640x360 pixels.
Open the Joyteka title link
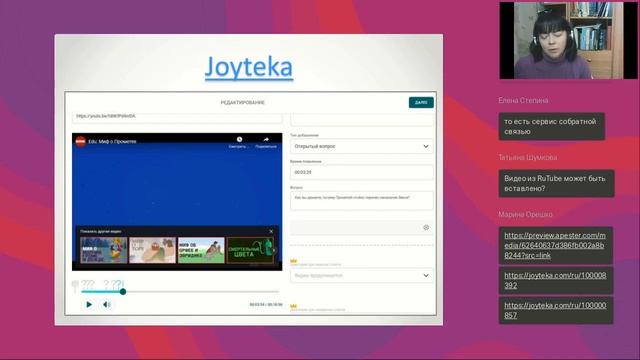click(x=249, y=68)
